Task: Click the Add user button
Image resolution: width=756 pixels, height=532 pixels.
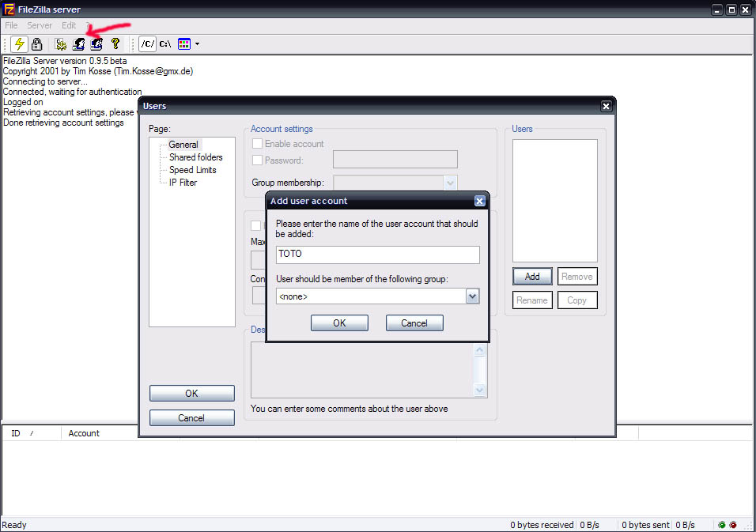Action: [532, 277]
